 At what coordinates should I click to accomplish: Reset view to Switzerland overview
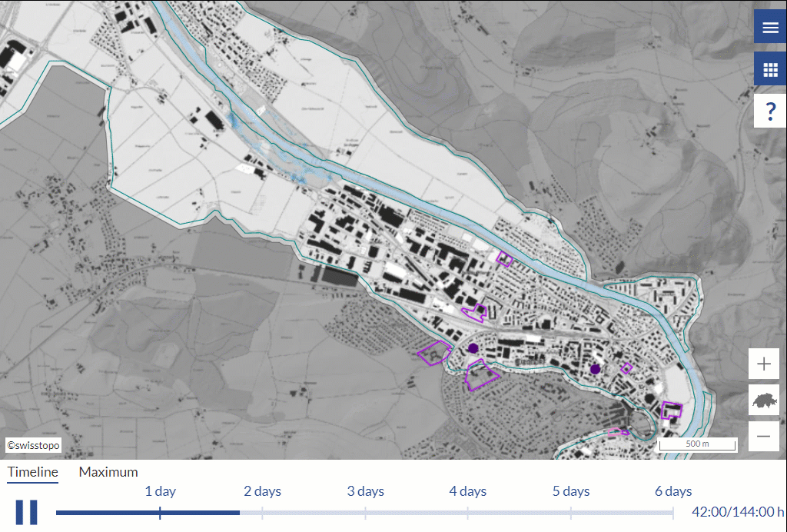point(764,401)
